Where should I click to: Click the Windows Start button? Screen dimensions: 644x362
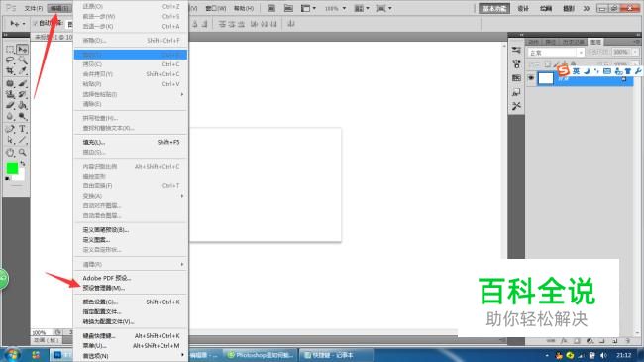point(12,355)
